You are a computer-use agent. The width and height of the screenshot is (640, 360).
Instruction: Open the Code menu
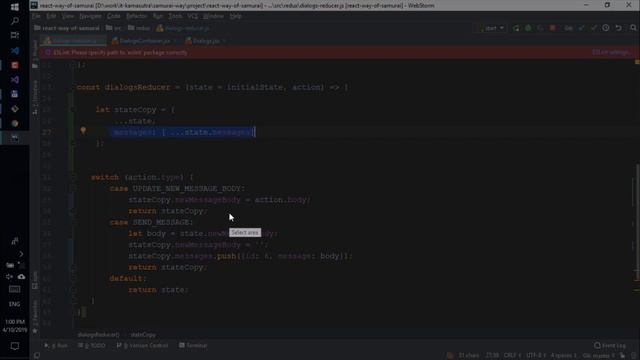[113, 16]
